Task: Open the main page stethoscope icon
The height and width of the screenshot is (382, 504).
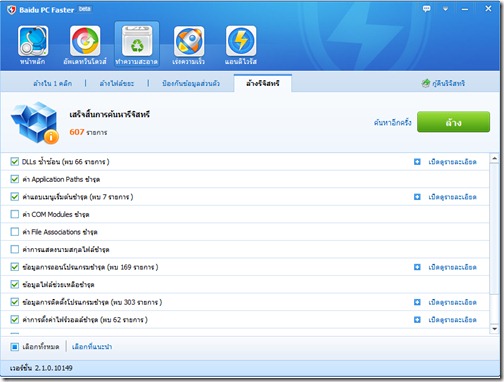Action: click(33, 41)
